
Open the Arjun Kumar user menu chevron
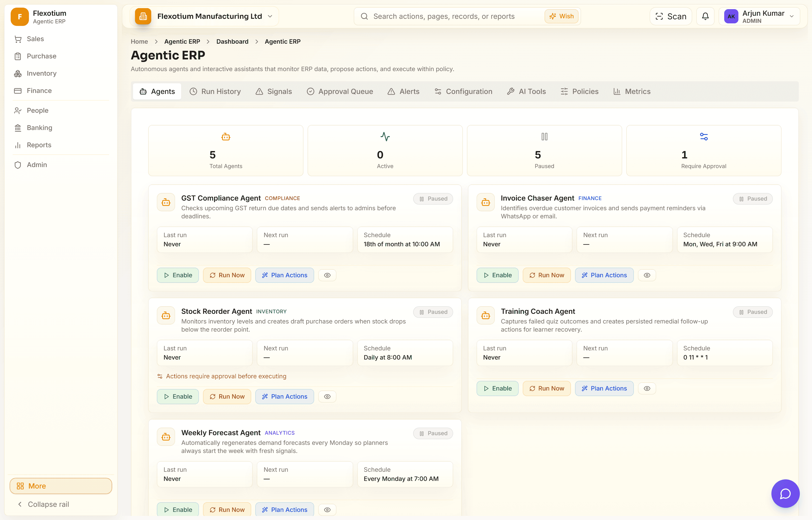(x=791, y=17)
